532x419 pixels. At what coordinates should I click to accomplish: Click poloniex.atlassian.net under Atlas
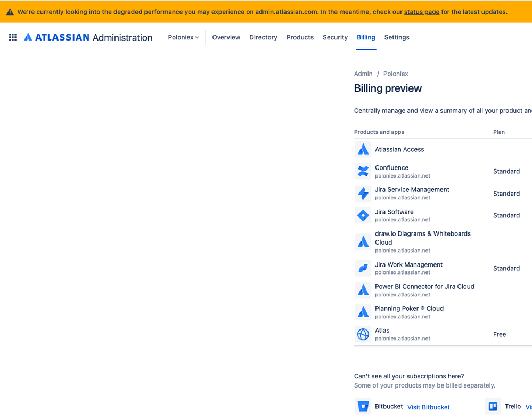[x=403, y=339]
